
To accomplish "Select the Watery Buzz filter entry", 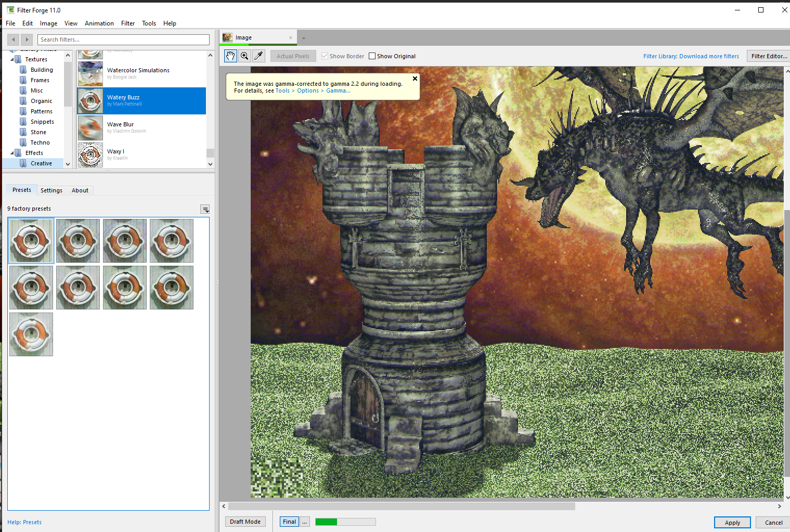I will 141,100.
